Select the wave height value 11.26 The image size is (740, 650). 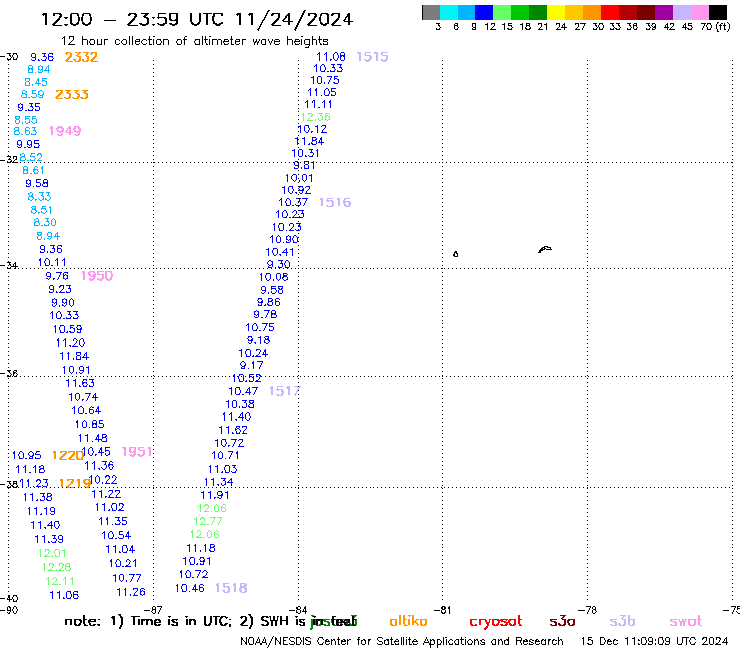click(131, 592)
